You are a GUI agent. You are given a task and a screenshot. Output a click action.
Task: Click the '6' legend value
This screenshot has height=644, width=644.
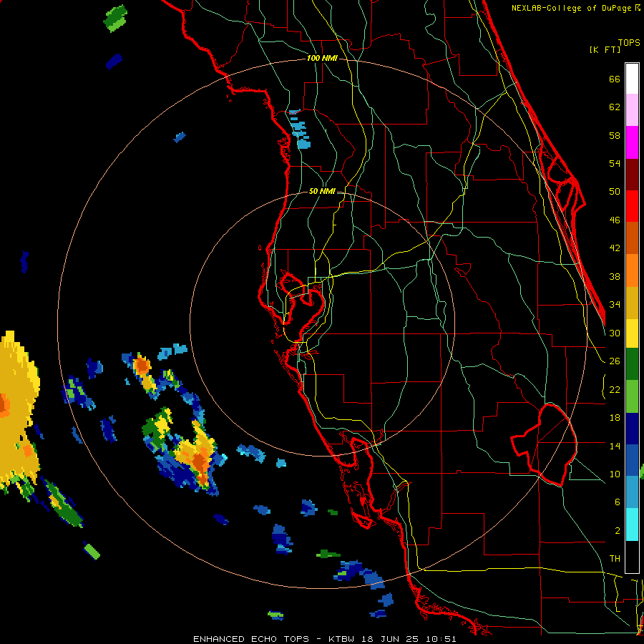618,502
